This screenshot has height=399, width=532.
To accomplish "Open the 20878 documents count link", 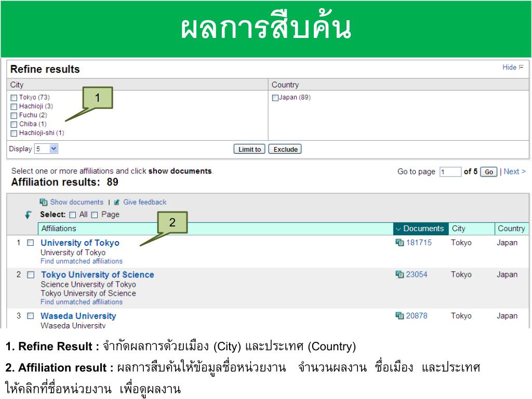I will pyautogui.click(x=417, y=316).
